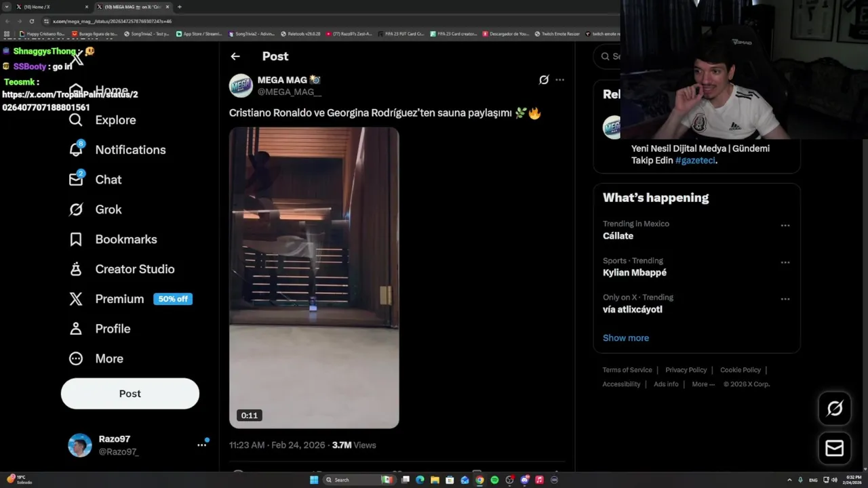Click the Grok icon on MEGA MAG post
868x488 pixels.
point(544,80)
